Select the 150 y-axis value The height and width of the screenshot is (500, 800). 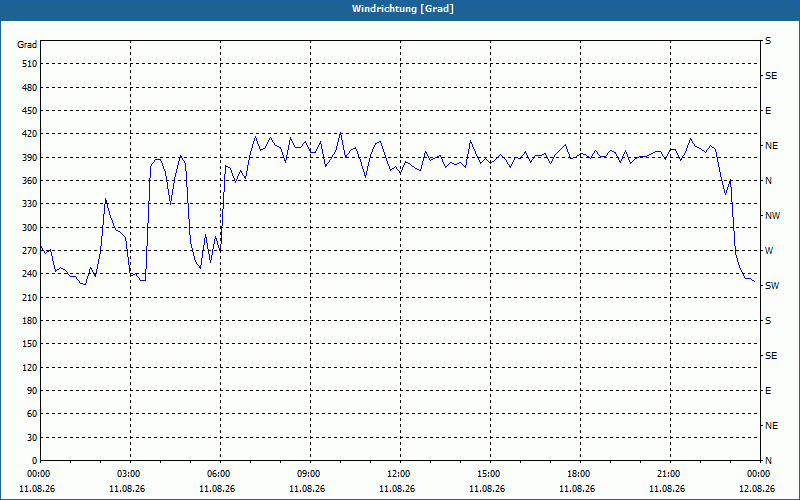point(30,344)
